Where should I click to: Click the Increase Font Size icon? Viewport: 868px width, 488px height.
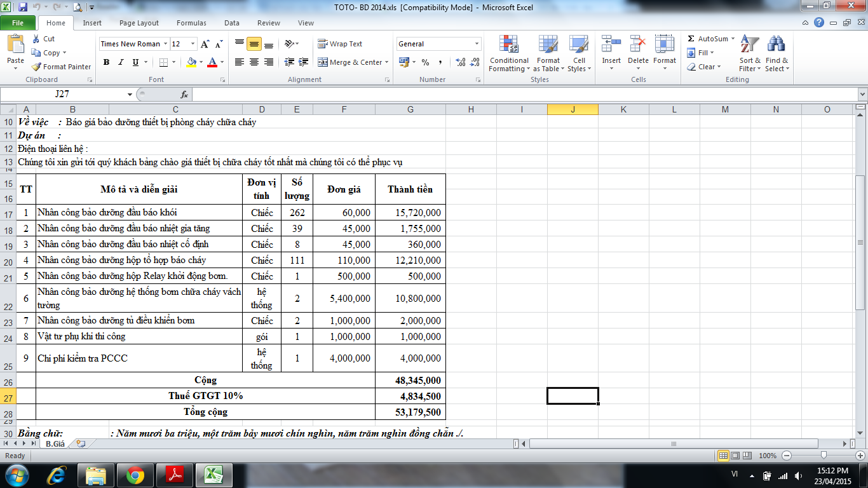tap(205, 44)
